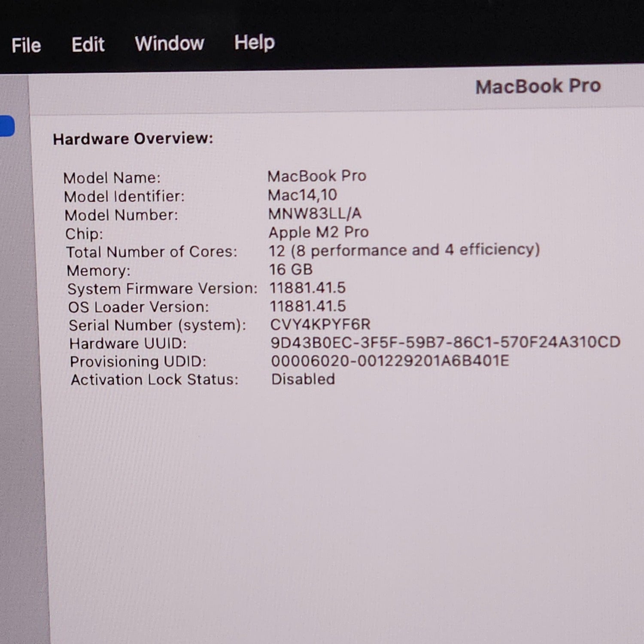Click the System Firmware Version number
The image size is (644, 644).
(307, 288)
